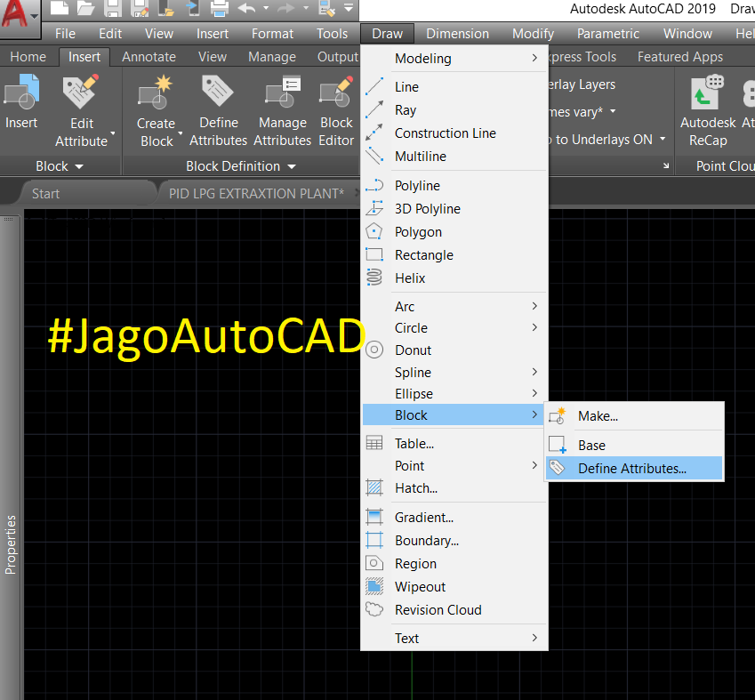
Task: Select Base in Block submenu
Action: click(x=634, y=445)
